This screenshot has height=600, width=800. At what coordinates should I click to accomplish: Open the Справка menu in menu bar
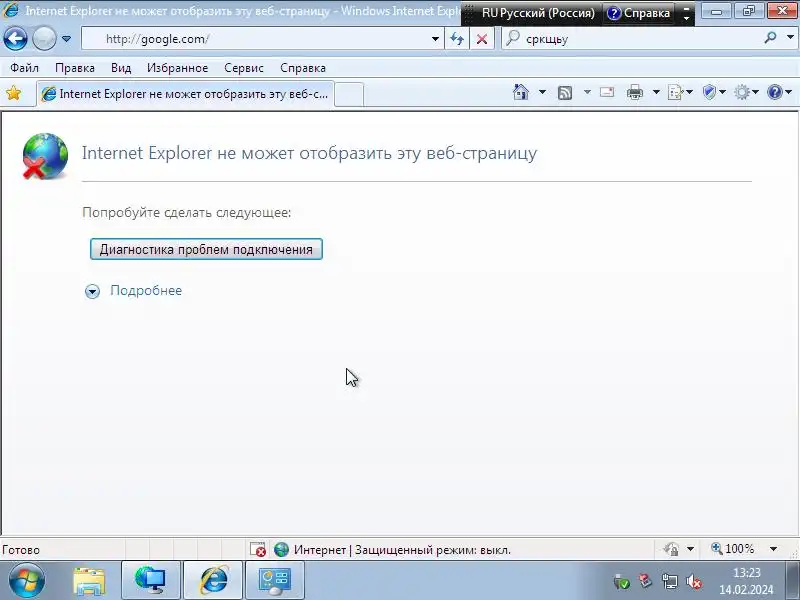tap(303, 68)
